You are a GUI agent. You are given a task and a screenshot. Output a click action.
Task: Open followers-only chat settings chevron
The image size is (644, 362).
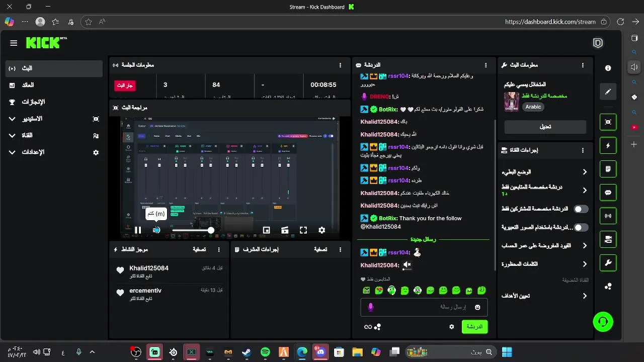tap(585, 191)
